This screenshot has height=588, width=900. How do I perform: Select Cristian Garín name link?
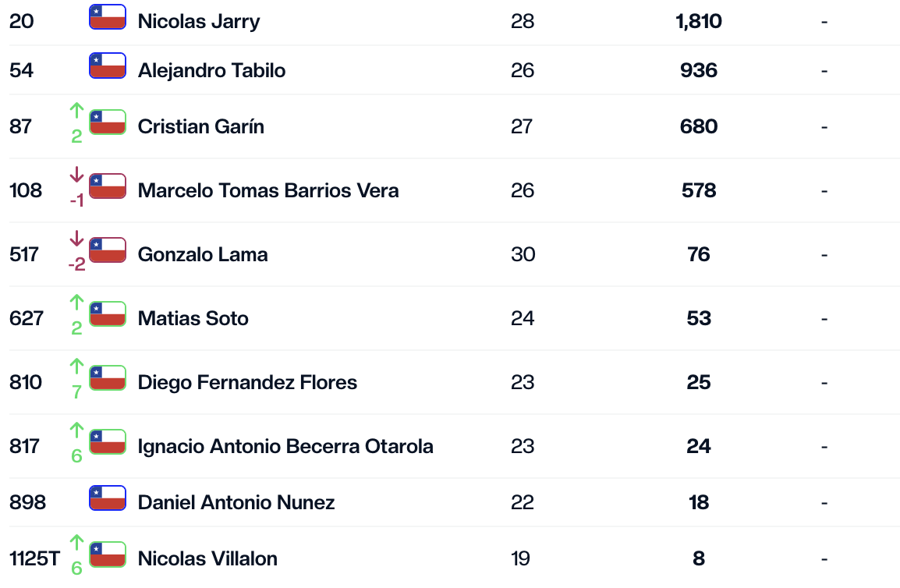tap(201, 126)
